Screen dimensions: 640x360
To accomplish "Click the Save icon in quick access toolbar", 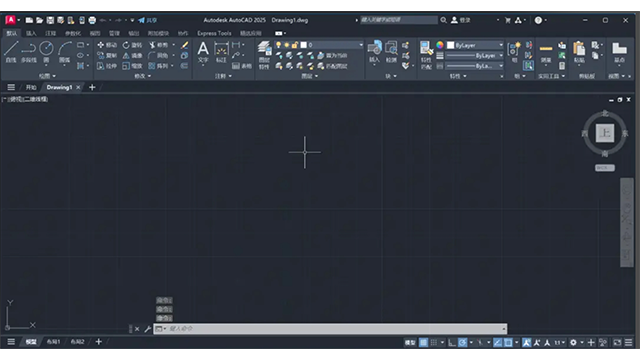I will click(x=50, y=20).
